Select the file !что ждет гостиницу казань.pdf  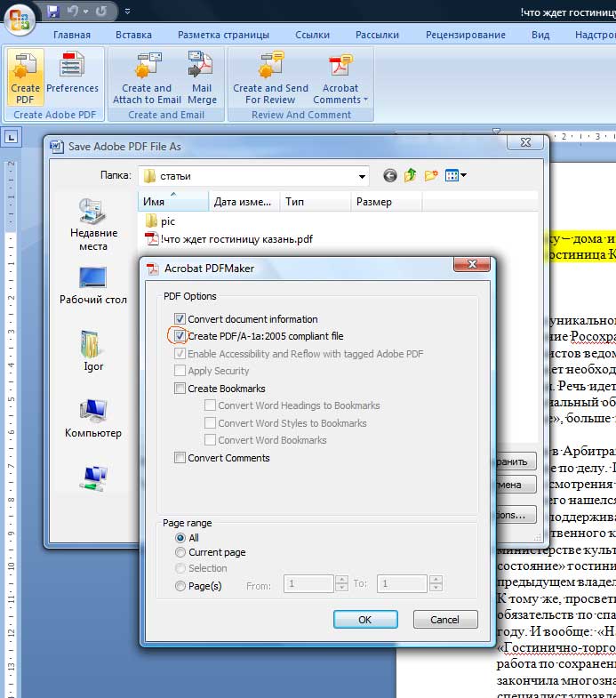coord(229,239)
